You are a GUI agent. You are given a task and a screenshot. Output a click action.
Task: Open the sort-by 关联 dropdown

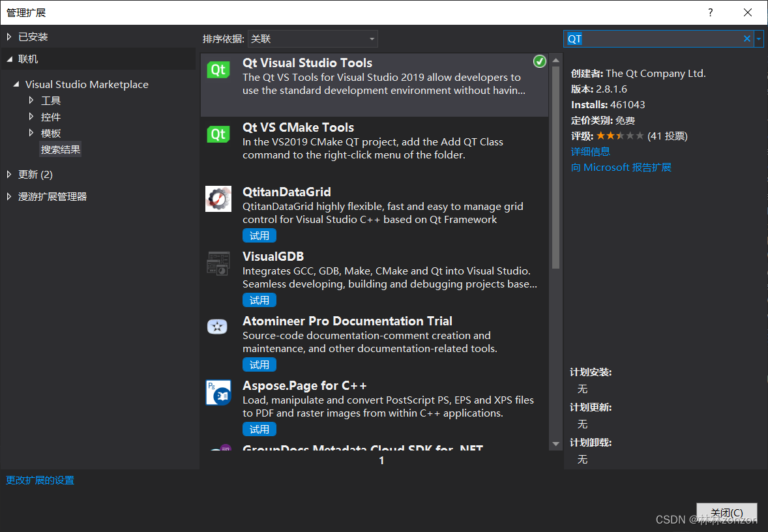(313, 38)
